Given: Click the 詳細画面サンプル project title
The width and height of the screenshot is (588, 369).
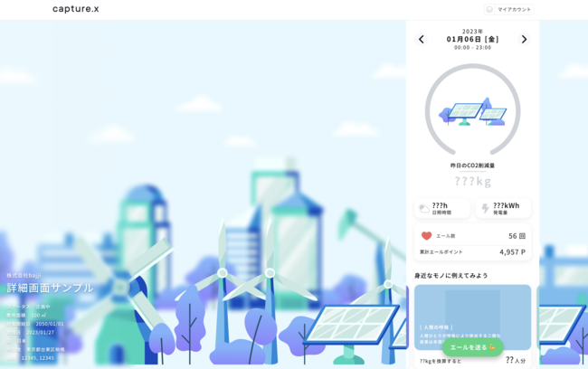Looking at the screenshot, I should (51, 288).
